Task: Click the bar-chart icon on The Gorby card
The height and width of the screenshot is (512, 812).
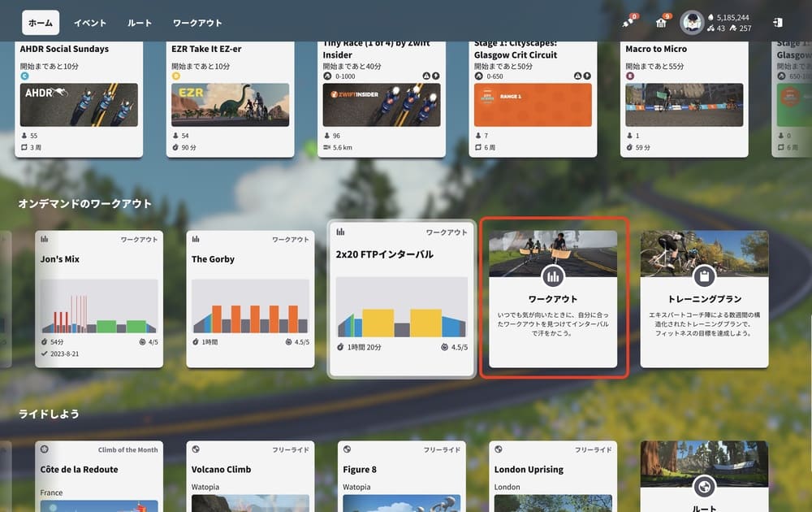Action: point(196,239)
